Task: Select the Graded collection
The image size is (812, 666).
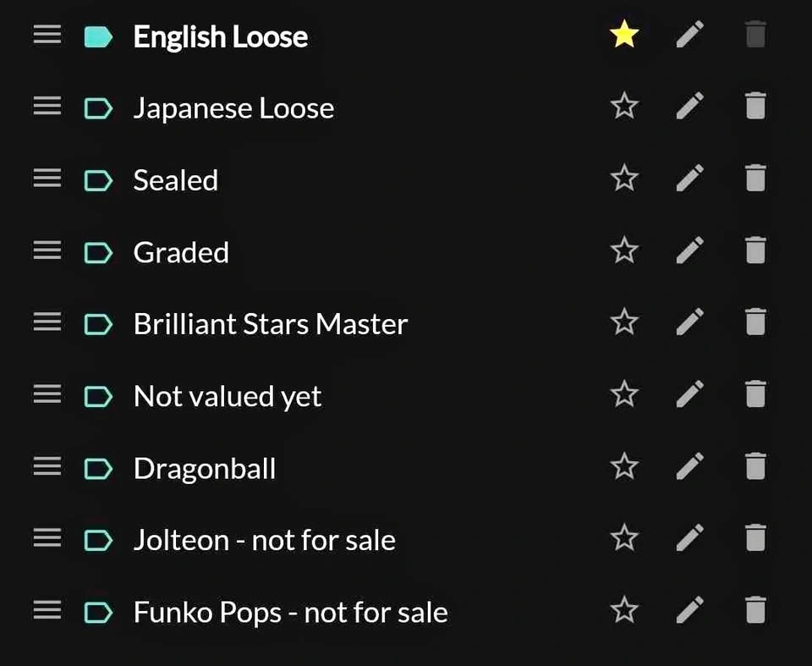Action: pos(181,252)
